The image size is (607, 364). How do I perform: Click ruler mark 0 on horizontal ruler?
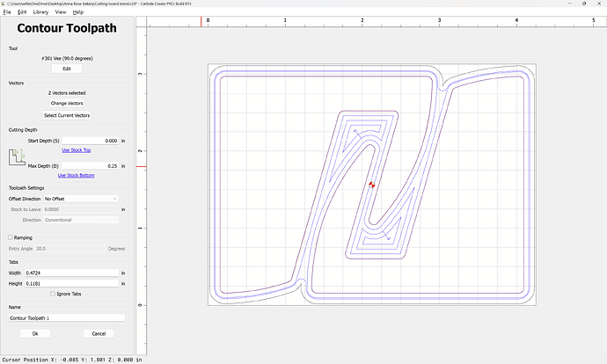(208, 20)
